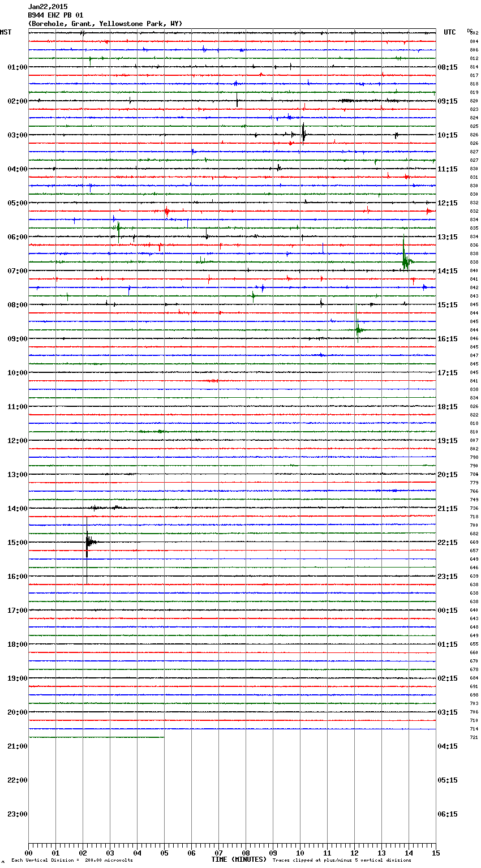
Task: Select the 01:00 MST time label
Action: (17, 67)
